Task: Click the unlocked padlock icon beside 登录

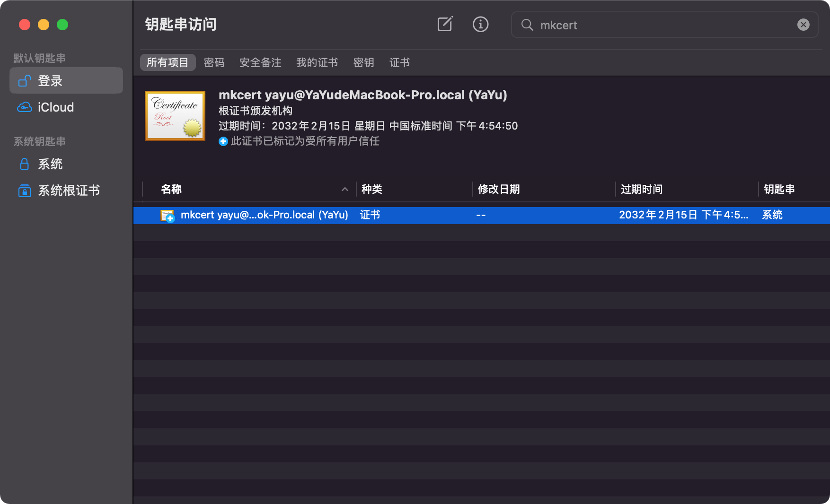Action: [x=25, y=81]
